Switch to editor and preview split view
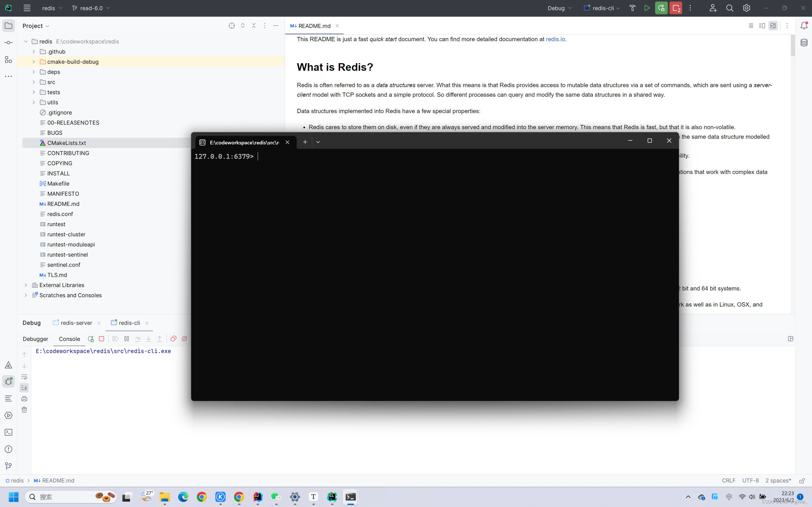 point(762,26)
